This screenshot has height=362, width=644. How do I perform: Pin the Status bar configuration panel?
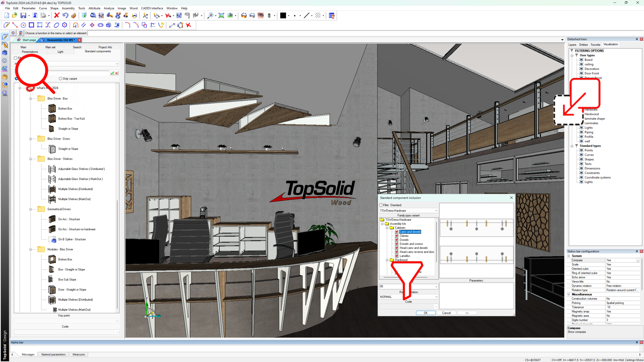click(x=637, y=251)
